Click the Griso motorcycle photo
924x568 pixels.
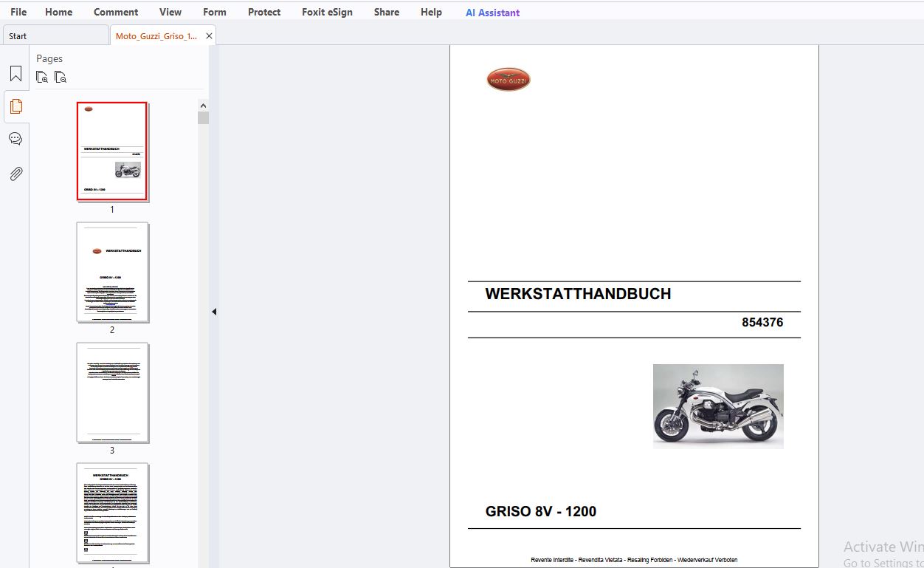[718, 406]
